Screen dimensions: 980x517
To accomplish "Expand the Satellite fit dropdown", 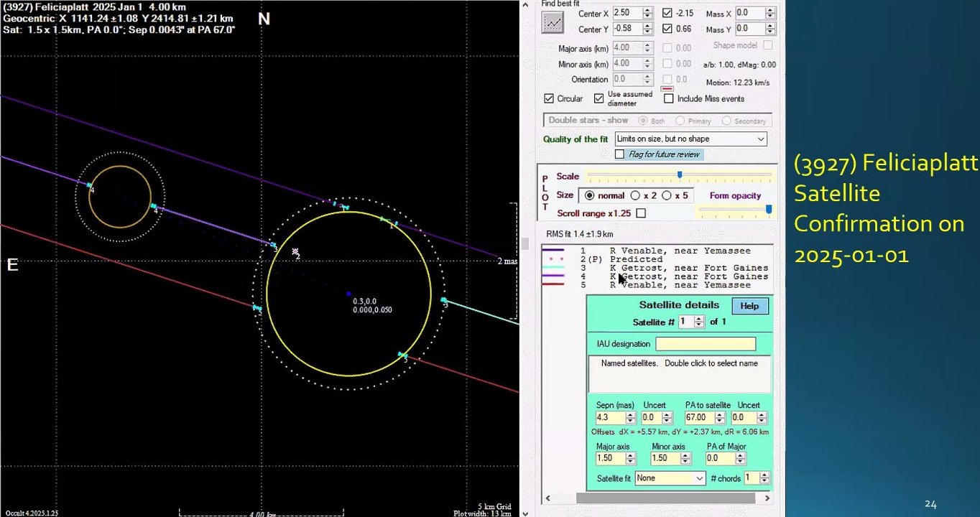I will pyautogui.click(x=699, y=478).
